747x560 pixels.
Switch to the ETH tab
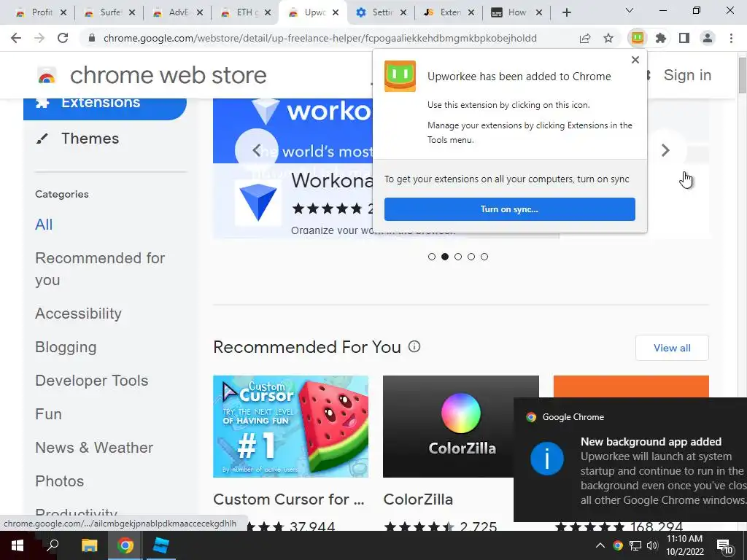click(x=247, y=12)
